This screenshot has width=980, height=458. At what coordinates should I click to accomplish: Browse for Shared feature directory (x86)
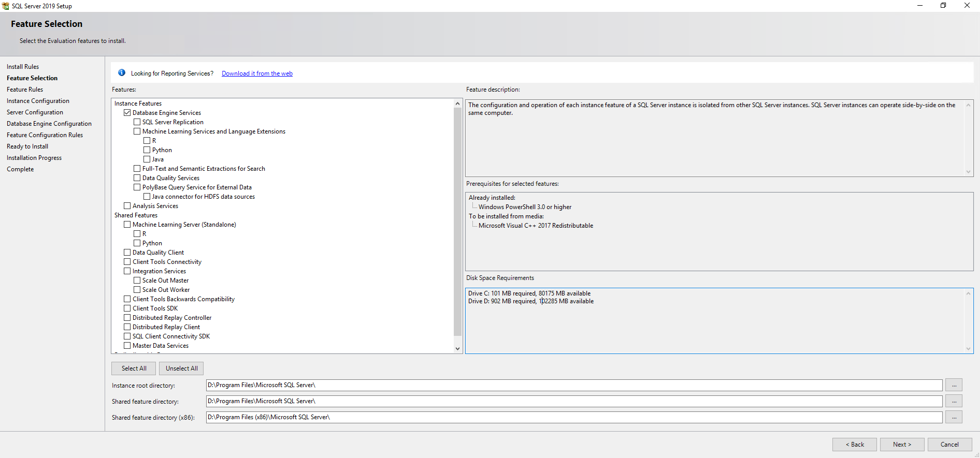tap(954, 417)
